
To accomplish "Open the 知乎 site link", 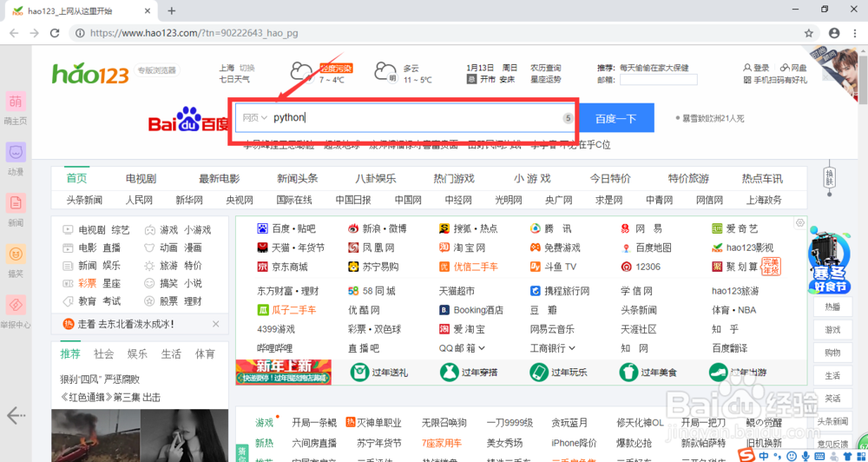I will coord(725,329).
